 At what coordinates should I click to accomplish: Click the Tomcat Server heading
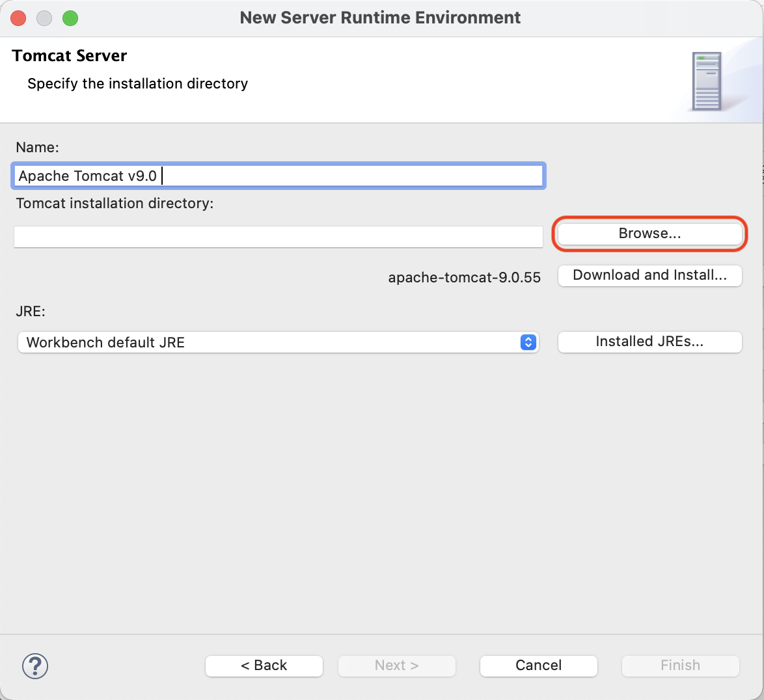point(69,55)
